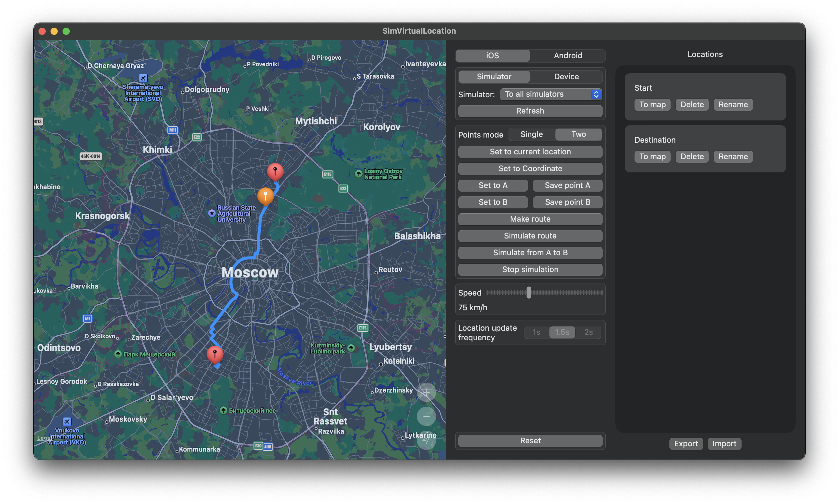Zoom in with the map plus button
The height and width of the screenshot is (504, 839).
tap(426, 392)
